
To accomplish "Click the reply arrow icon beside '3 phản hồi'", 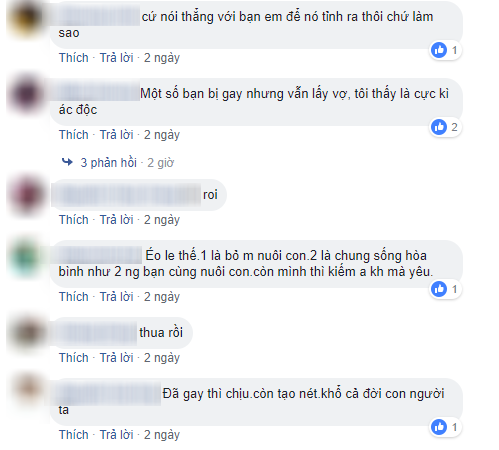I will (67, 162).
